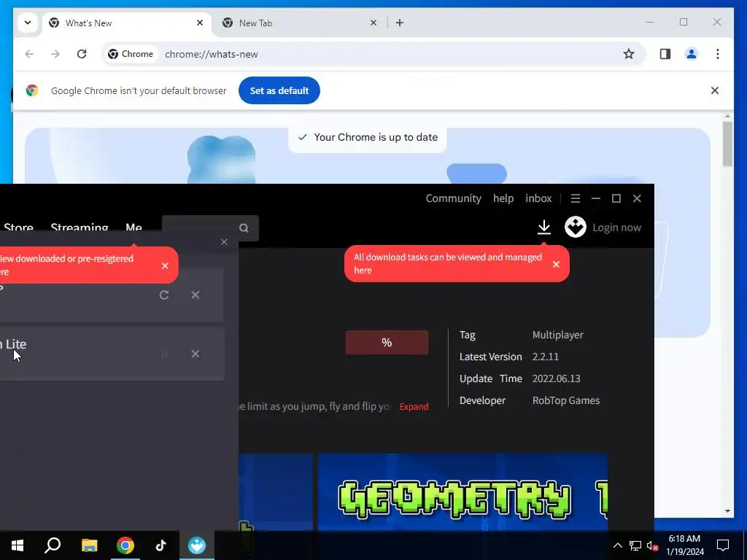Image resolution: width=747 pixels, height=560 pixels.
Task: Click the Chrome address bar URL
Action: point(211,54)
